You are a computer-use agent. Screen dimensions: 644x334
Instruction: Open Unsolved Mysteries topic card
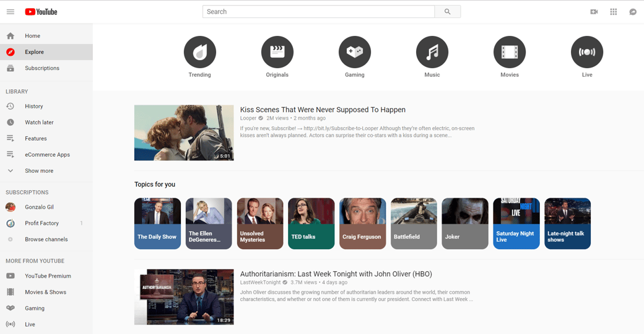[x=260, y=224]
